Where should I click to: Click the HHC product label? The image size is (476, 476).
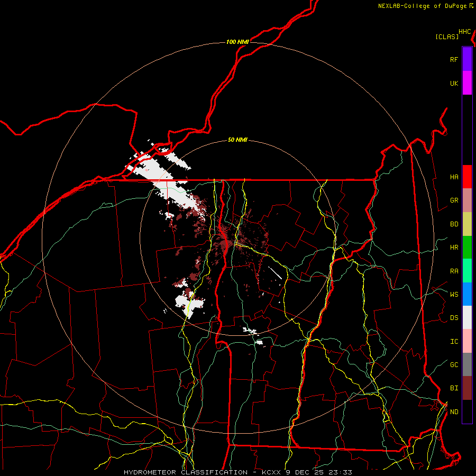click(465, 32)
